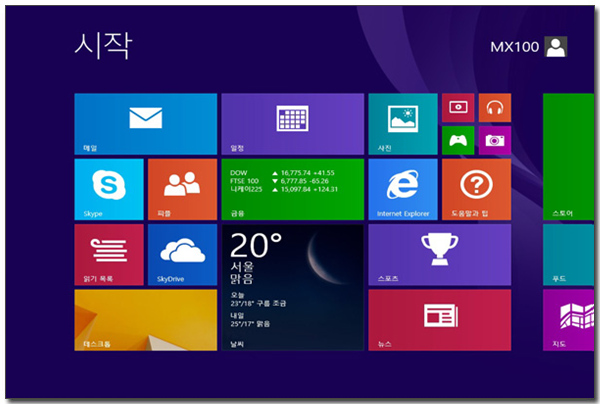Screen dimensions: 600x404
Task: Open the Weather tile showing 20°
Action: 292,287
